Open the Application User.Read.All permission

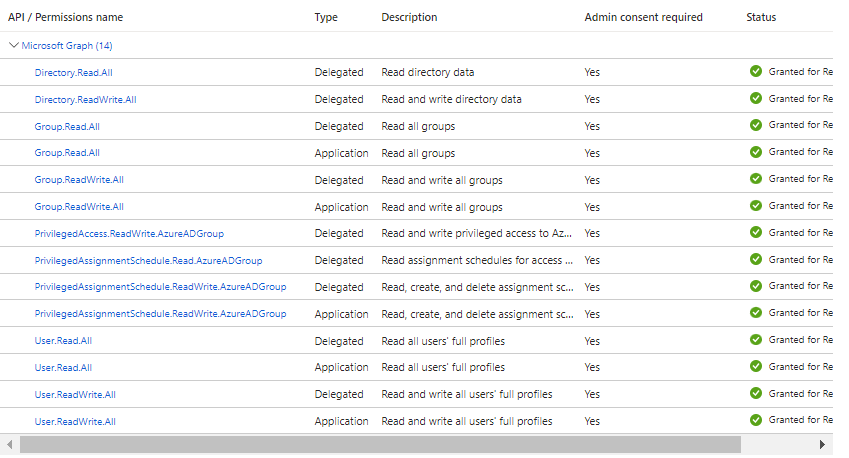tap(63, 368)
